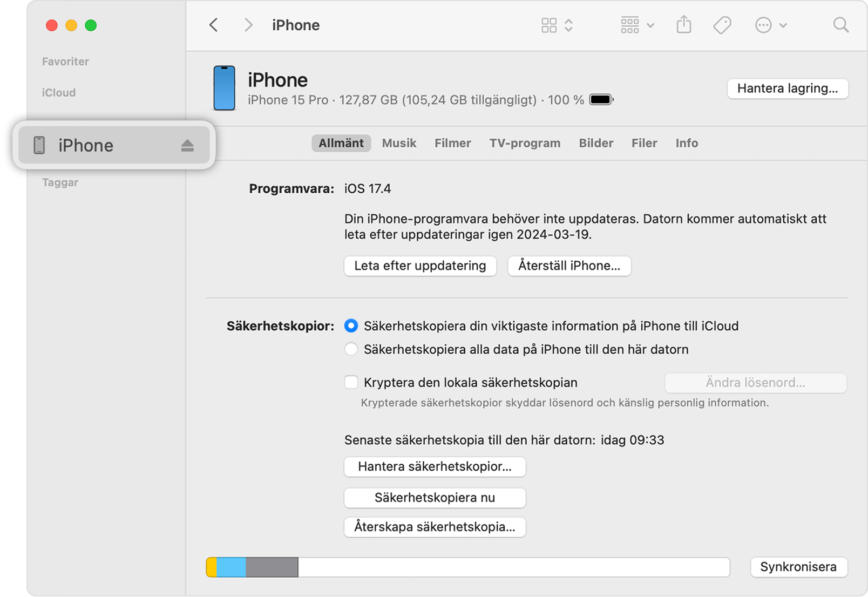Image resolution: width=868 pixels, height=597 pixels.
Task: Click the large iPhone device name heading
Action: pos(277,80)
